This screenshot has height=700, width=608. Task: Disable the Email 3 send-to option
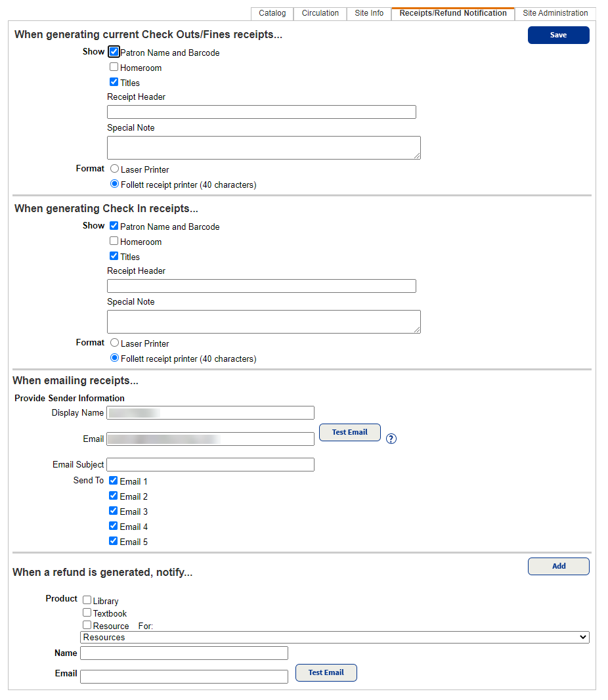[114, 511]
